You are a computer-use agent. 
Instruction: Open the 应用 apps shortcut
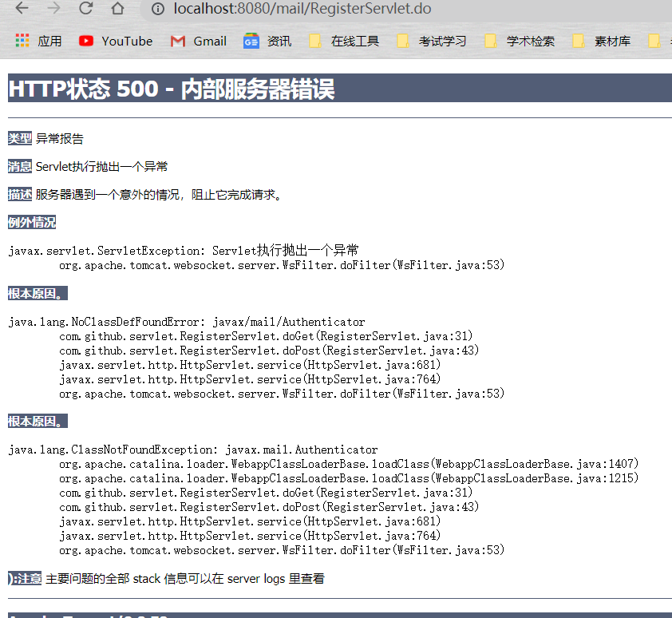[38, 41]
